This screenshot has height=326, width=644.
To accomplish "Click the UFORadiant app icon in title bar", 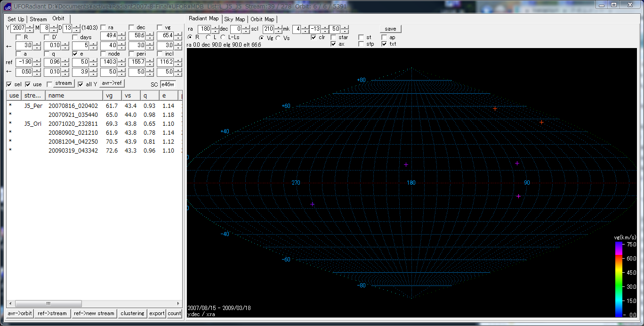I will 8,7.
